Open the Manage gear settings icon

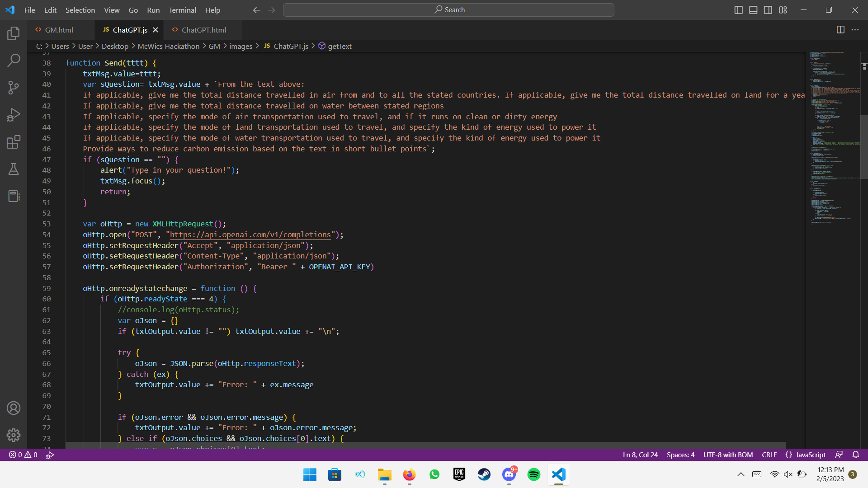[14, 435]
